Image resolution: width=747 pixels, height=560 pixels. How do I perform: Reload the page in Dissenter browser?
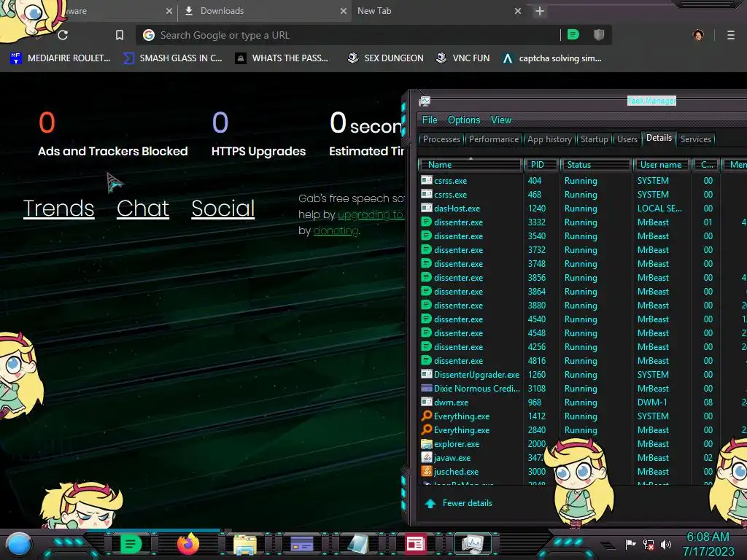point(63,35)
